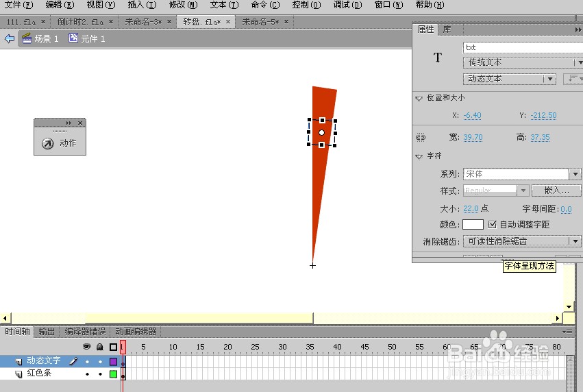Switch to the 库 library tab
The width and height of the screenshot is (583, 392).
[x=447, y=29]
